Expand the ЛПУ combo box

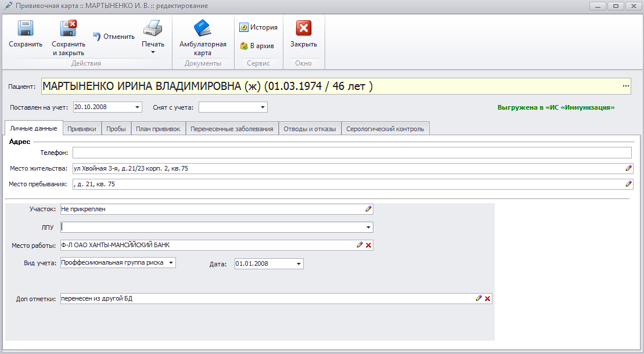click(x=368, y=227)
